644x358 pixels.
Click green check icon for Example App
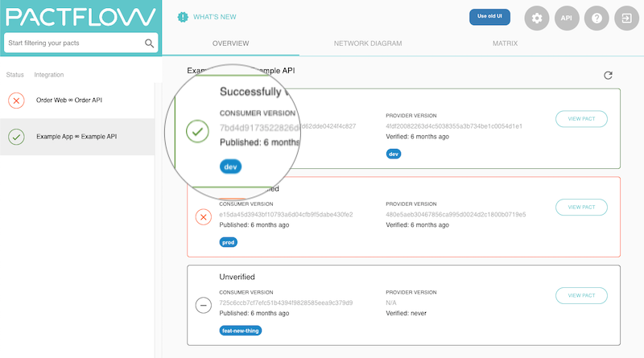[16, 137]
